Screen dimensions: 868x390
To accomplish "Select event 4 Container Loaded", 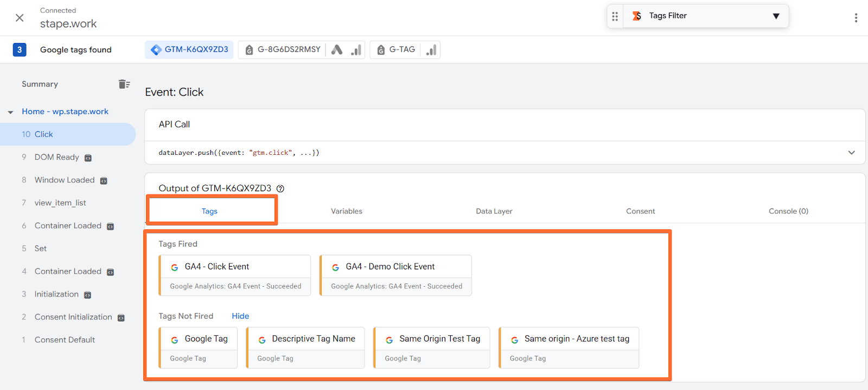I will point(68,271).
